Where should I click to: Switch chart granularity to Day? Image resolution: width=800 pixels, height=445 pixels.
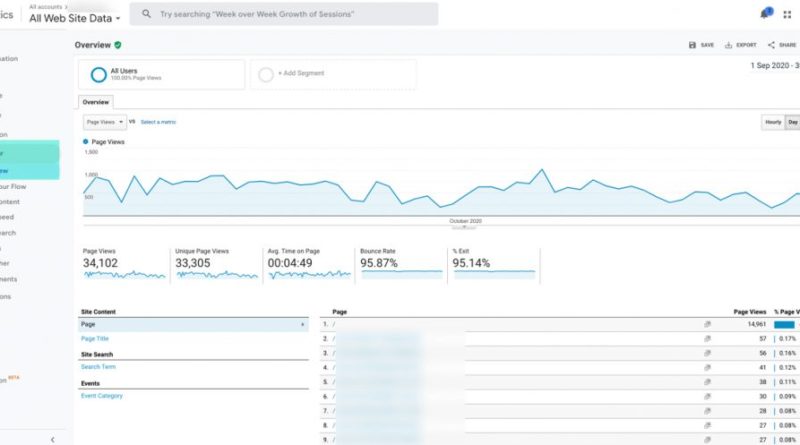coord(793,122)
